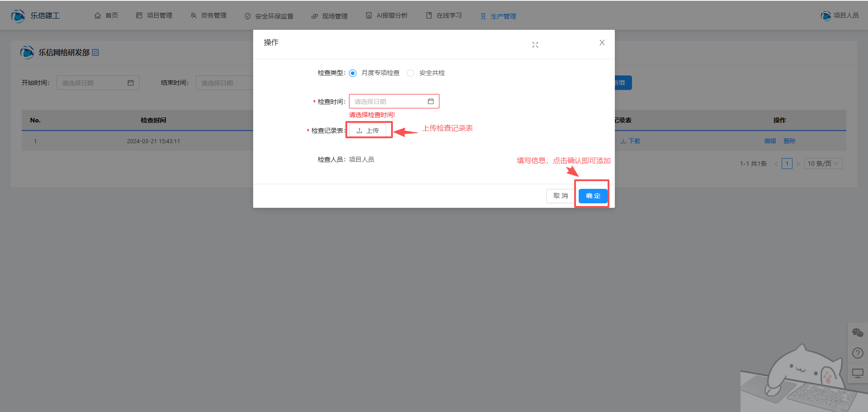Click the monitor icon on right sidebar
The height and width of the screenshot is (412, 868).
(858, 373)
